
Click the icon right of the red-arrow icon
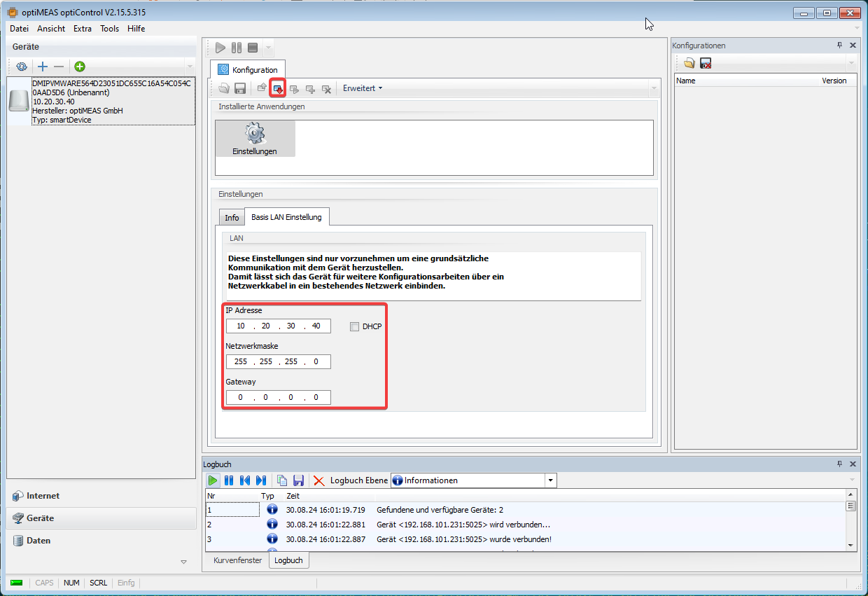294,89
